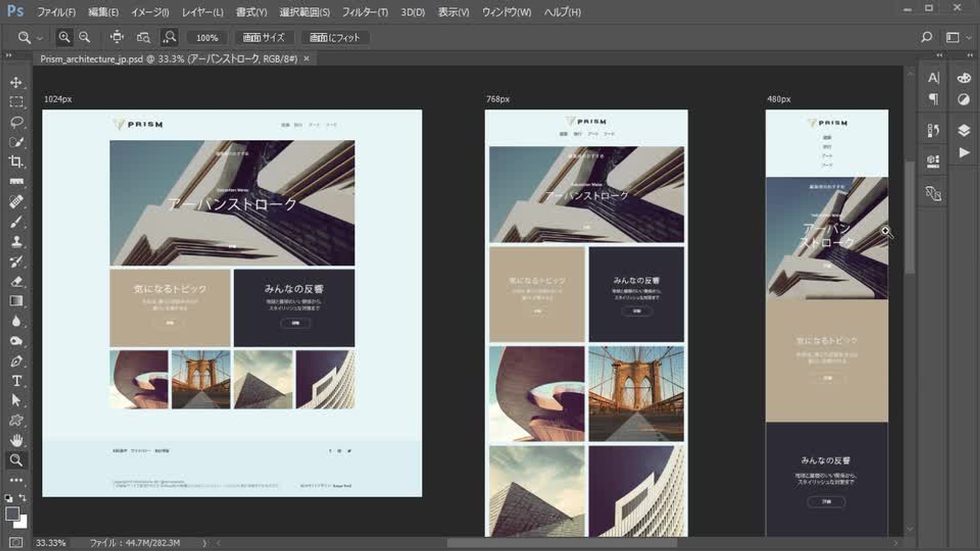980x551 pixels.
Task: Toggle zoom all windows option
Action: [x=143, y=37]
